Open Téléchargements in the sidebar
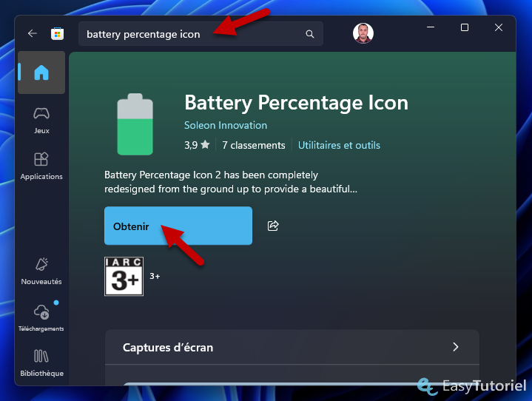The image size is (532, 401). (41, 318)
